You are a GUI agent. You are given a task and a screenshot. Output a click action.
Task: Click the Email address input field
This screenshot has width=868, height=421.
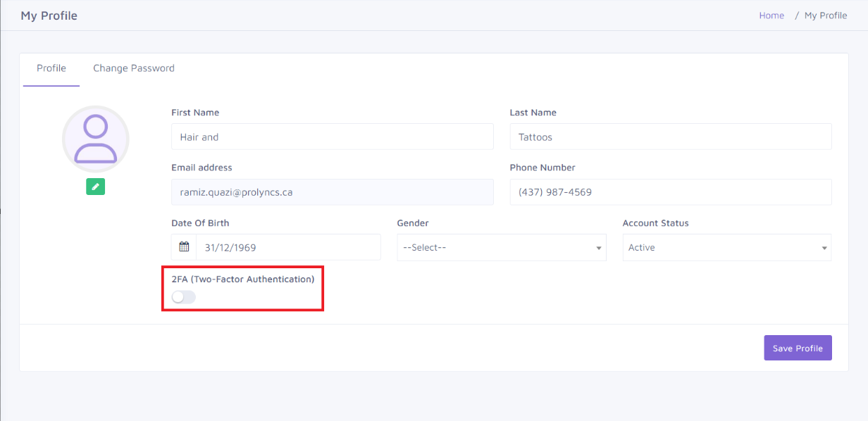[333, 191]
